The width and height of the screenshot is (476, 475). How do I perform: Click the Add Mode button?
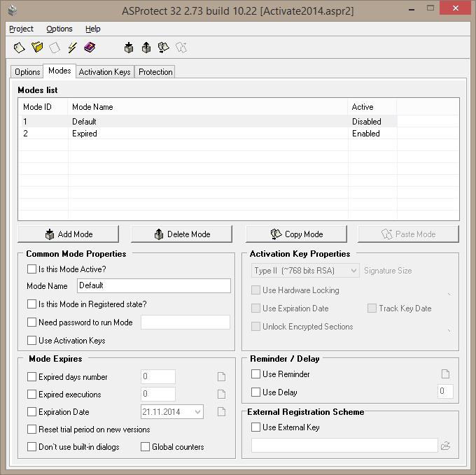tap(69, 234)
